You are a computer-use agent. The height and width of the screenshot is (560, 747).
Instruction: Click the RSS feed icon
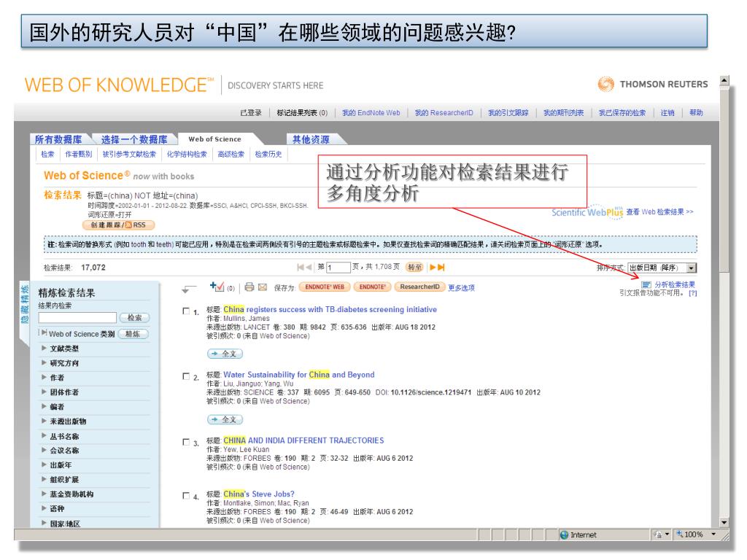(x=128, y=225)
